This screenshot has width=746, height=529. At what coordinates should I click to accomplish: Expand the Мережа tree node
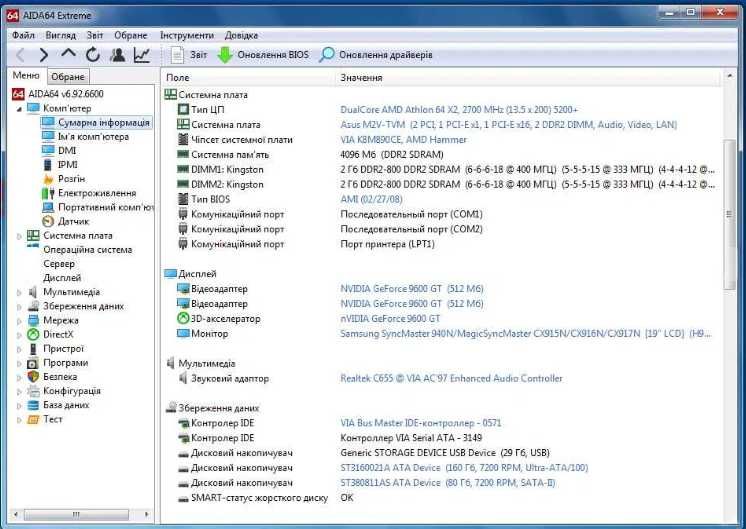pyautogui.click(x=19, y=321)
